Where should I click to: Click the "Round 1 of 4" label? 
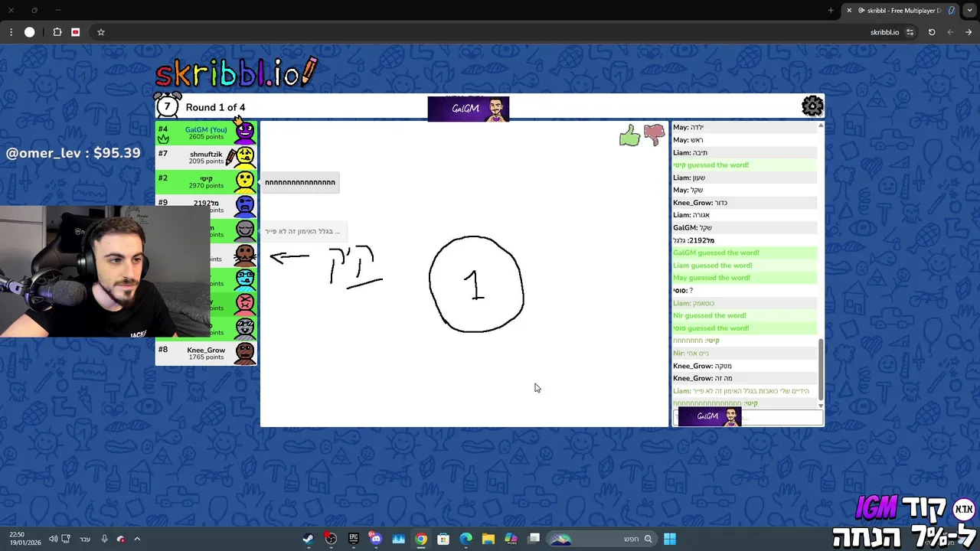click(x=215, y=107)
